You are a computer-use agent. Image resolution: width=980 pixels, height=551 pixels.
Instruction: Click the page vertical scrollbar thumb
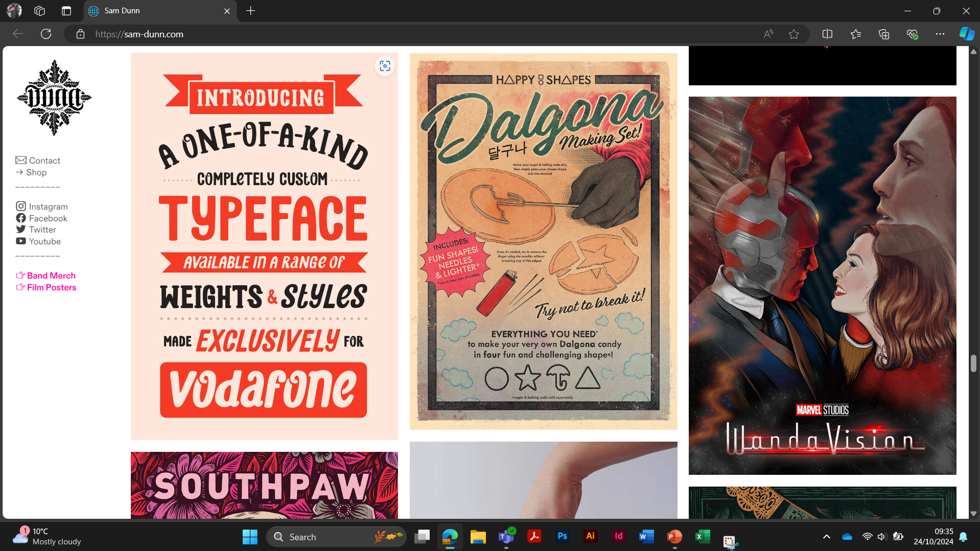(973, 363)
